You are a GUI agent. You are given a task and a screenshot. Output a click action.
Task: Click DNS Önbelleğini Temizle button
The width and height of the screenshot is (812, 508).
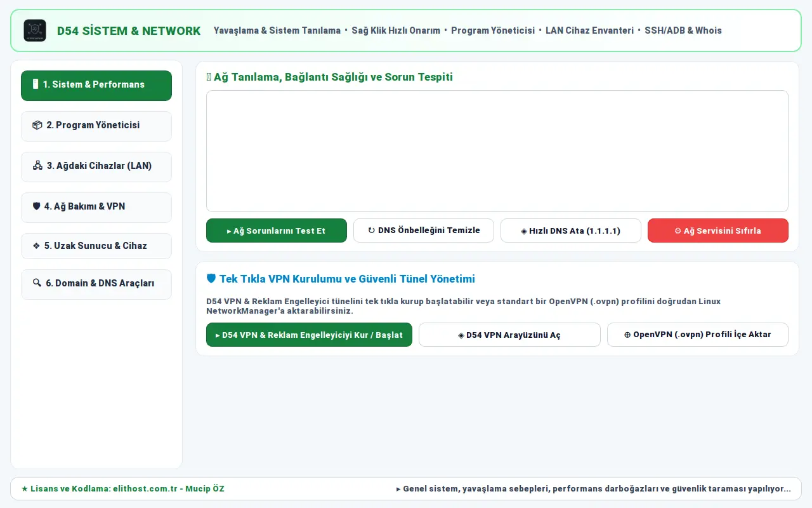click(424, 231)
